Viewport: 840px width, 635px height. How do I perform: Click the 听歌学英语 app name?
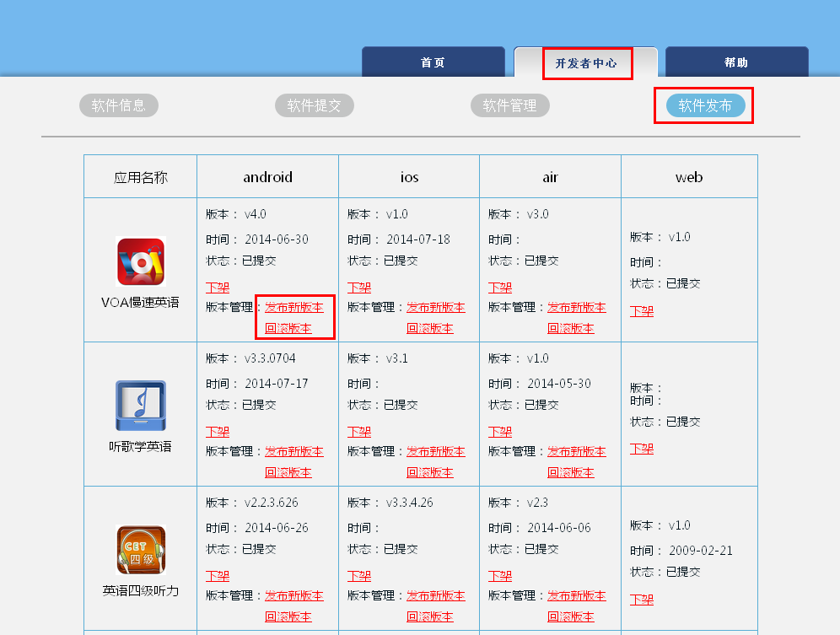[x=140, y=447]
